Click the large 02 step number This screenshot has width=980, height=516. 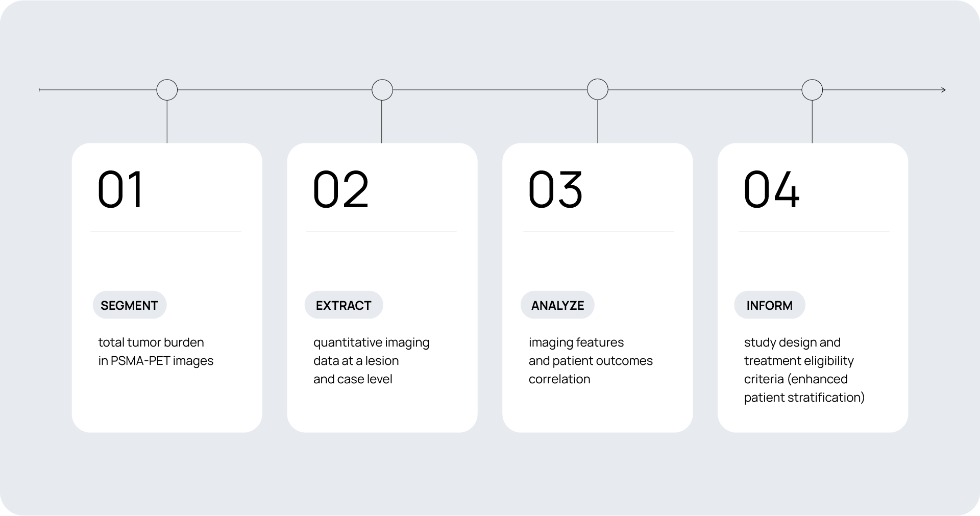pyautogui.click(x=340, y=189)
